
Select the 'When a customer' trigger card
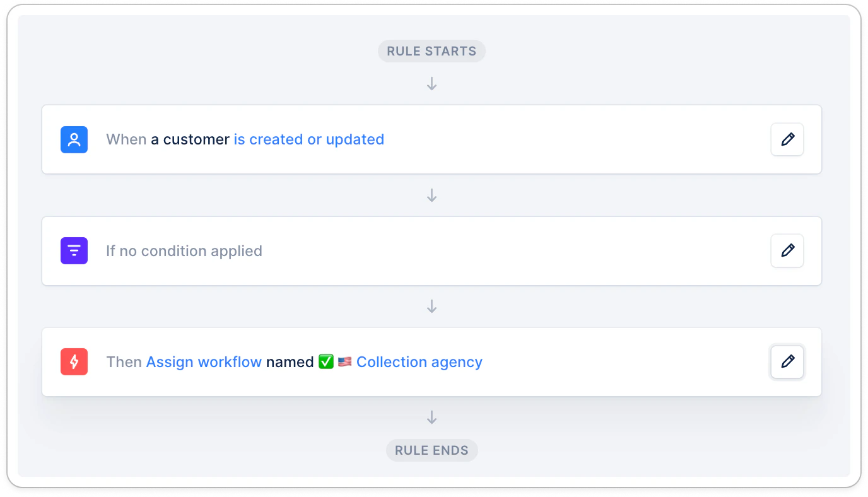click(x=431, y=139)
